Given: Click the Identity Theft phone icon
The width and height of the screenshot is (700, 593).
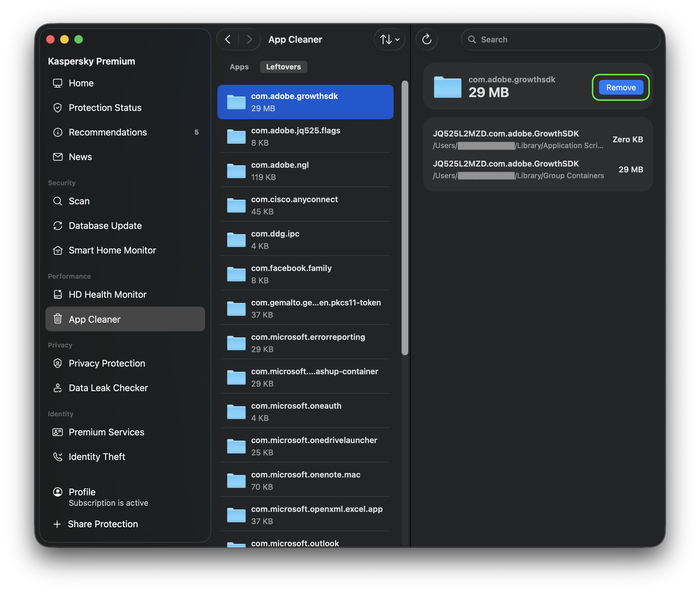Looking at the screenshot, I should pos(57,457).
